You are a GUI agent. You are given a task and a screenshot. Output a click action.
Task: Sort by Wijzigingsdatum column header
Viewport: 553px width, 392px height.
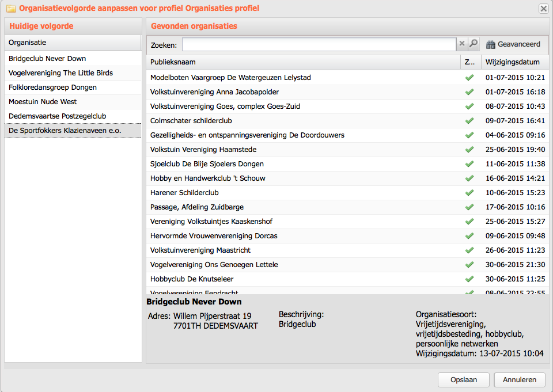[515, 62]
